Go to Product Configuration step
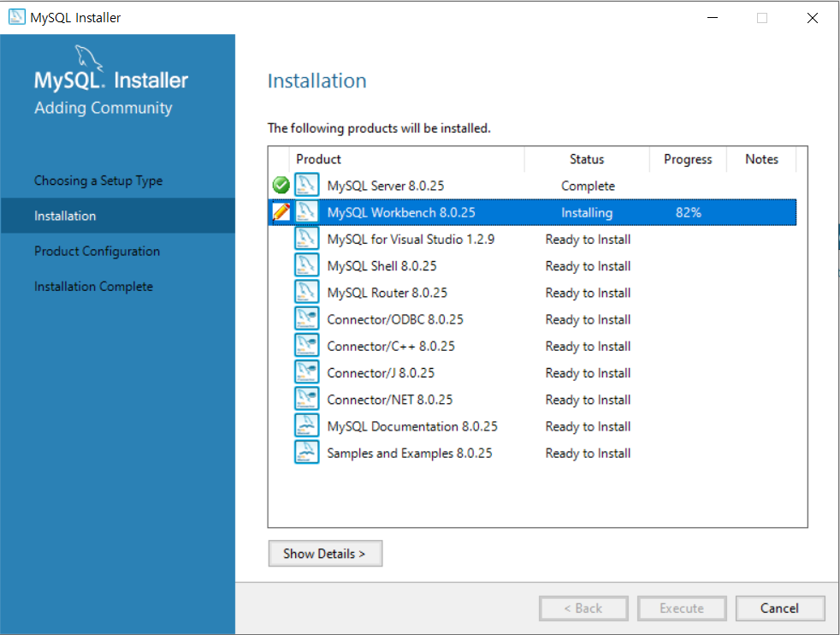840x635 pixels. pos(97,252)
